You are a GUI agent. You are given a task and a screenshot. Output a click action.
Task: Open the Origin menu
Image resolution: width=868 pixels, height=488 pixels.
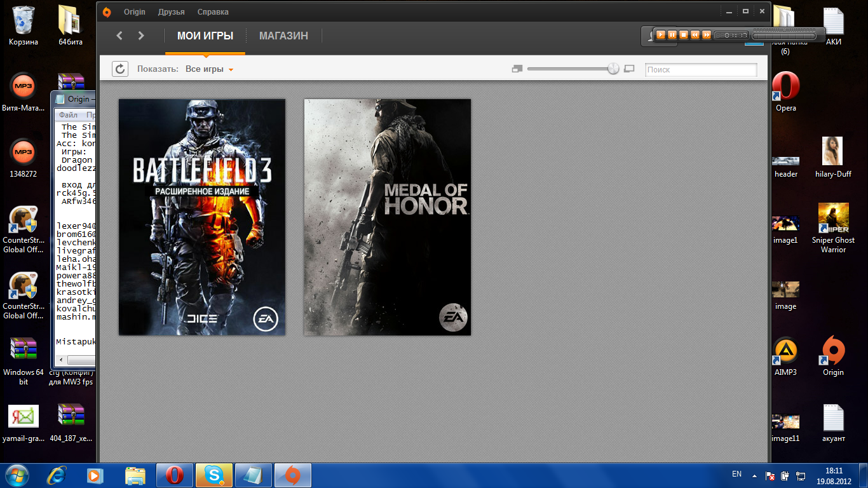[x=135, y=12]
